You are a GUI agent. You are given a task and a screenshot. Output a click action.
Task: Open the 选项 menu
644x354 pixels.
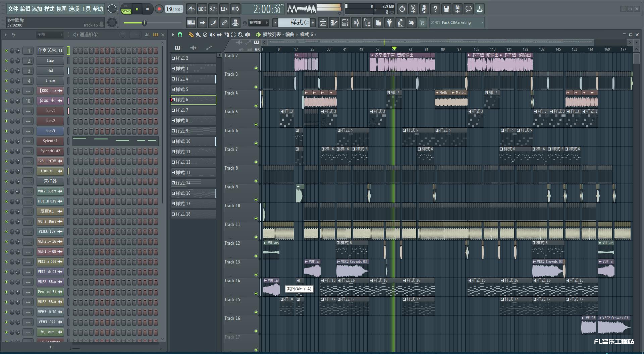(74, 9)
